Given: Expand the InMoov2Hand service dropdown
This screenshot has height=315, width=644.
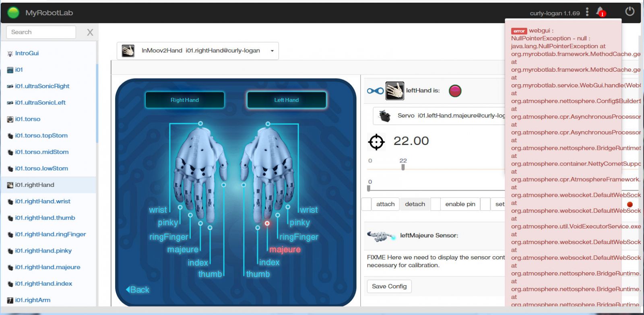Looking at the screenshot, I should tap(198, 51).
